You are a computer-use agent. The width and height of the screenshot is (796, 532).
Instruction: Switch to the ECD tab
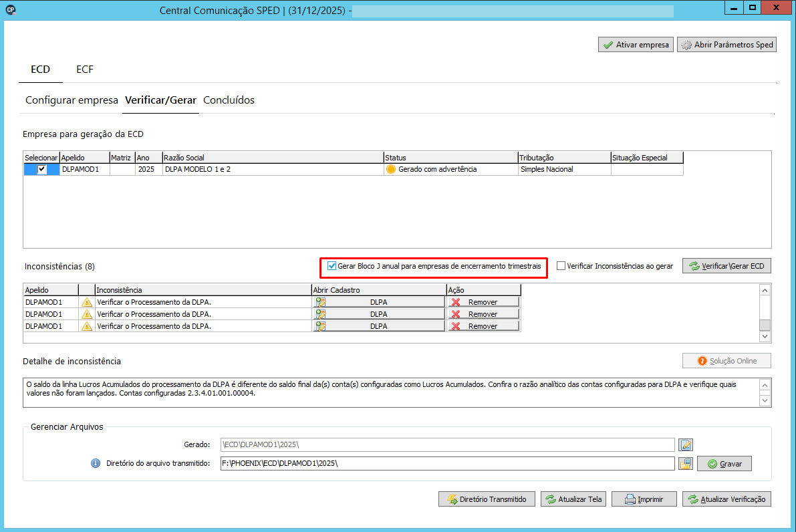click(x=41, y=70)
